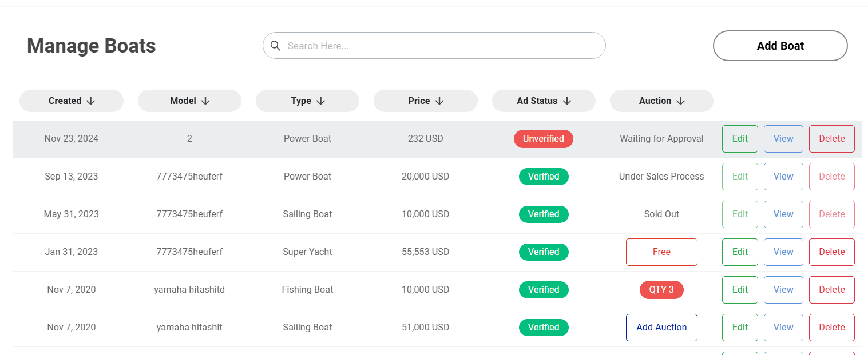Click the sort arrow on Auction column
The height and width of the screenshot is (355, 868).
tap(680, 101)
